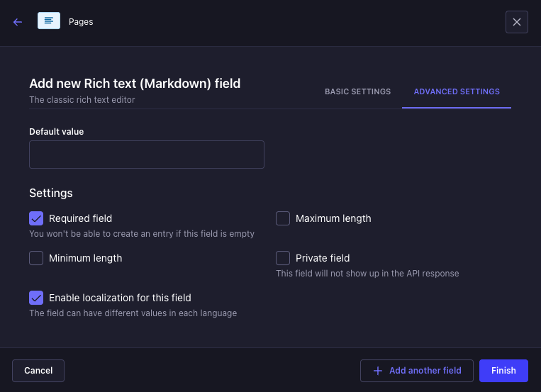Switch to the Basic Settings tab

357,91
